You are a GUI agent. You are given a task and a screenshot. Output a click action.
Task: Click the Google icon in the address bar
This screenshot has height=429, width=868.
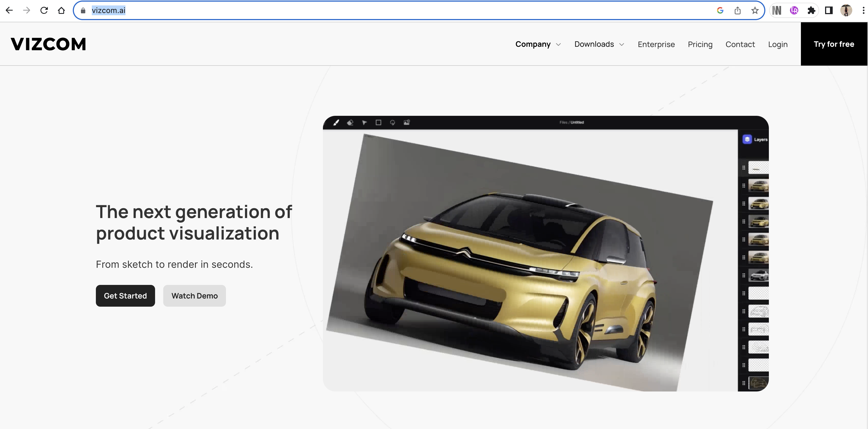720,10
